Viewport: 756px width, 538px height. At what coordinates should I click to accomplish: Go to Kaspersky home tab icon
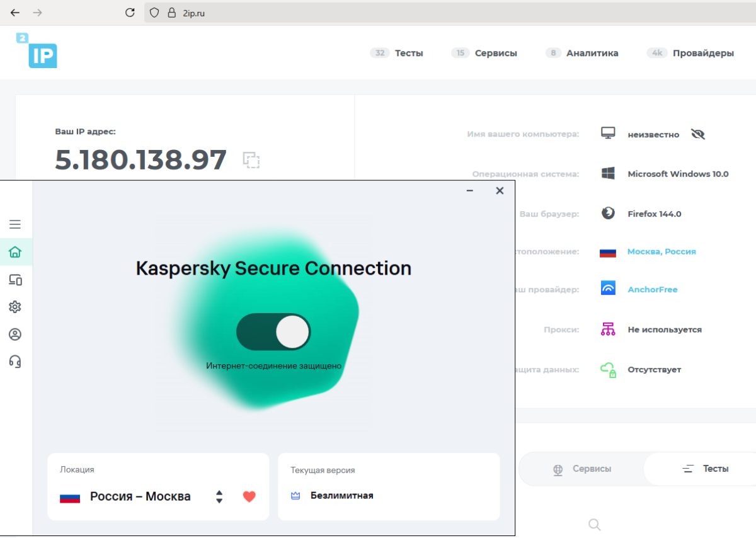pos(15,252)
